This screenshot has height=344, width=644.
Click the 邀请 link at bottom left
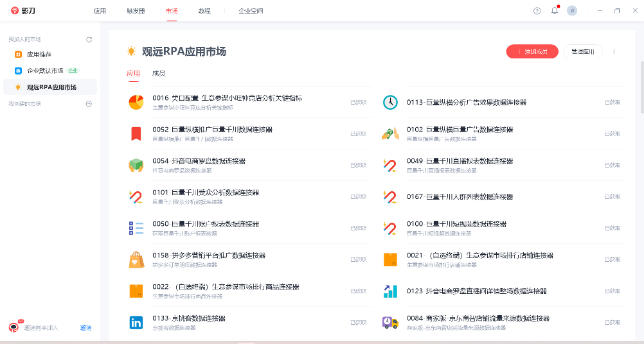[85, 328]
